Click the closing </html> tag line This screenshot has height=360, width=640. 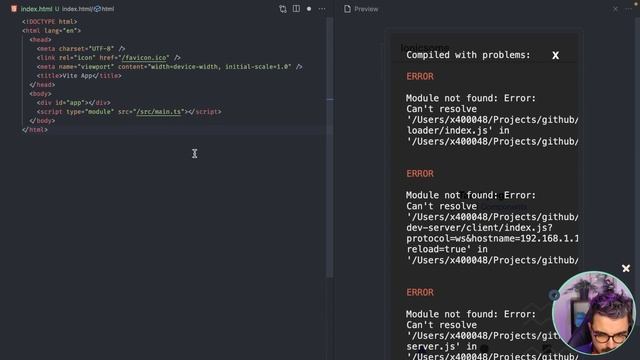tap(35, 129)
